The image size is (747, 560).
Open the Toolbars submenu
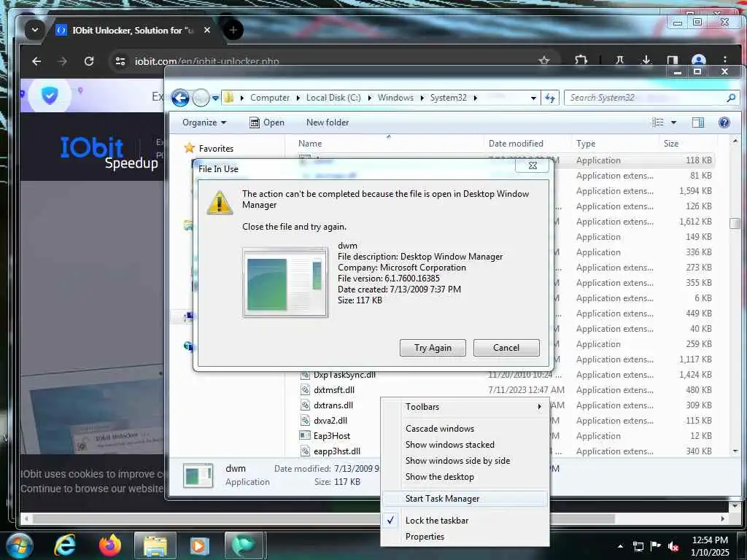[465, 407]
